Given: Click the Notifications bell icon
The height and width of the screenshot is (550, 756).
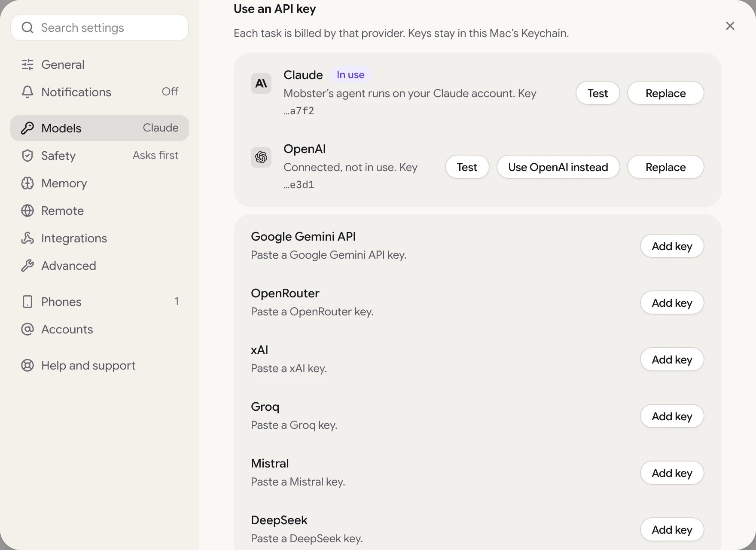Looking at the screenshot, I should pos(27,92).
